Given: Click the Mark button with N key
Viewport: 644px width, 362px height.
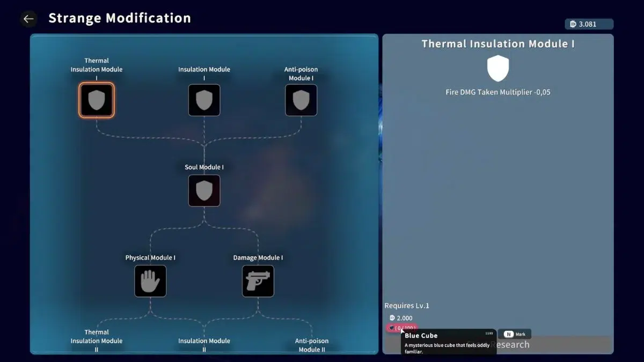Looking at the screenshot, I should pyautogui.click(x=515, y=334).
